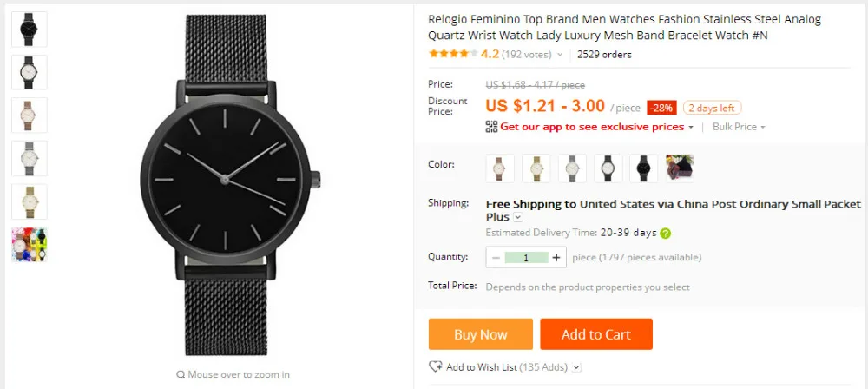Click the orange star rating icons
The image size is (868, 389).
pos(452,54)
